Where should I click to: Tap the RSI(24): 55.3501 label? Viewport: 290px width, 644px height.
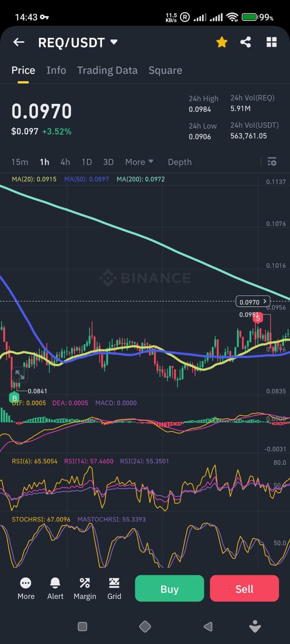pos(145,461)
